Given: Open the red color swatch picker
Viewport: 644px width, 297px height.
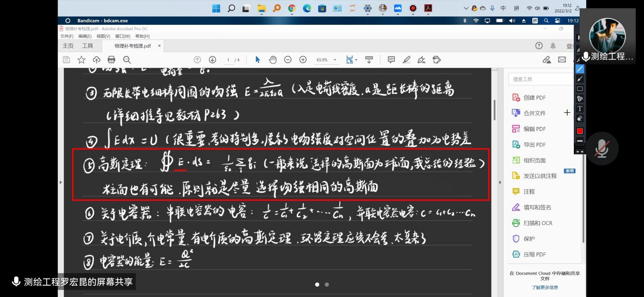Looking at the screenshot, I should pos(580,131).
